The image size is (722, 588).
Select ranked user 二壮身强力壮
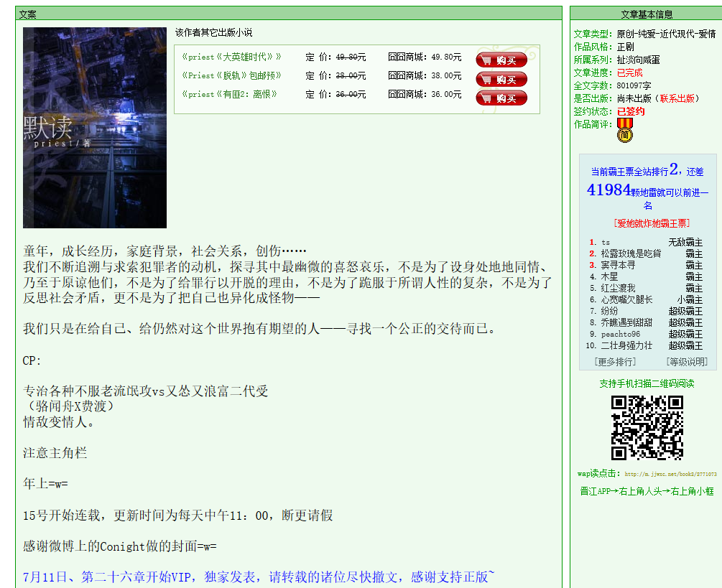626,345
